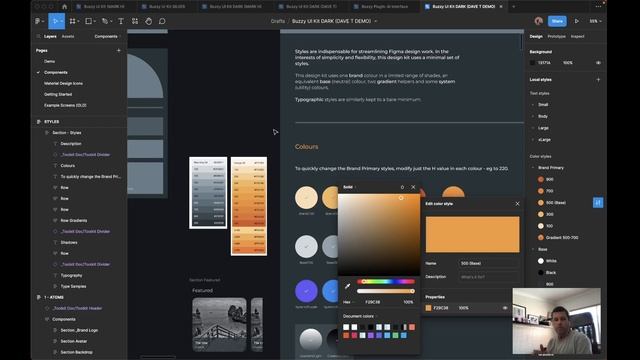640x360 pixels.
Task: Open the Material Design Icons page
Action: (x=63, y=83)
